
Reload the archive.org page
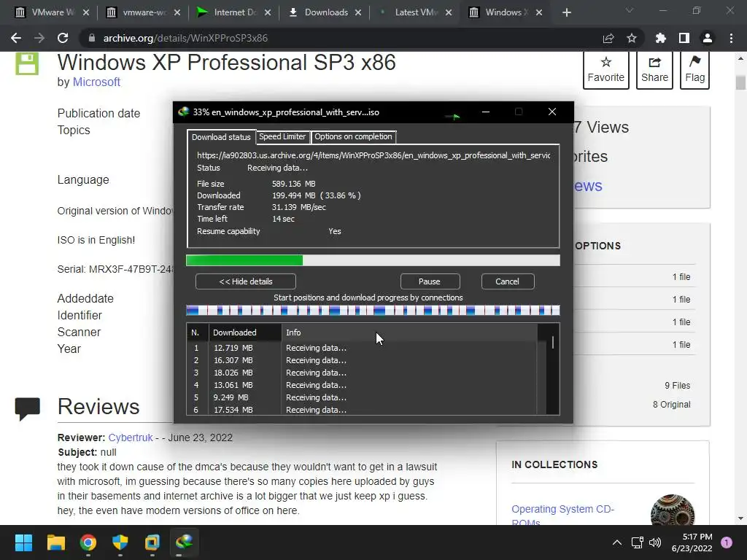coord(63,38)
